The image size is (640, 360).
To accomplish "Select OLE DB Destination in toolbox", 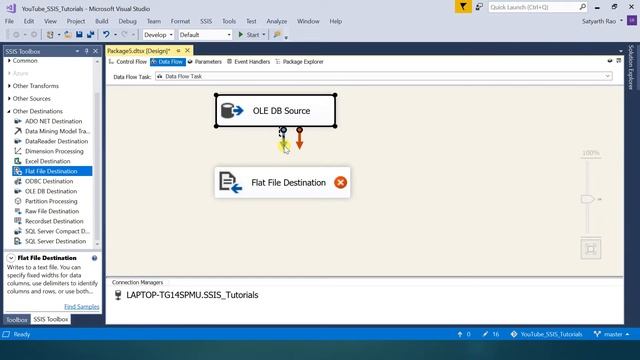I will 52,191.
